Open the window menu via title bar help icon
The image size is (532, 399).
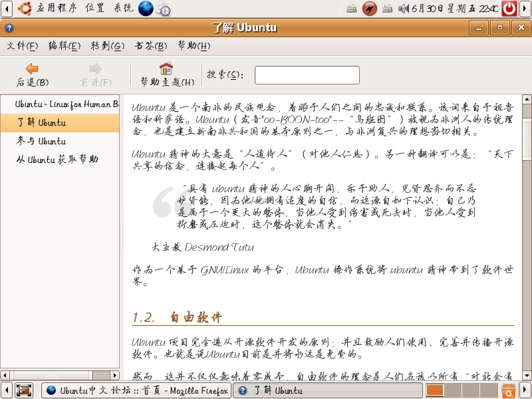point(9,28)
